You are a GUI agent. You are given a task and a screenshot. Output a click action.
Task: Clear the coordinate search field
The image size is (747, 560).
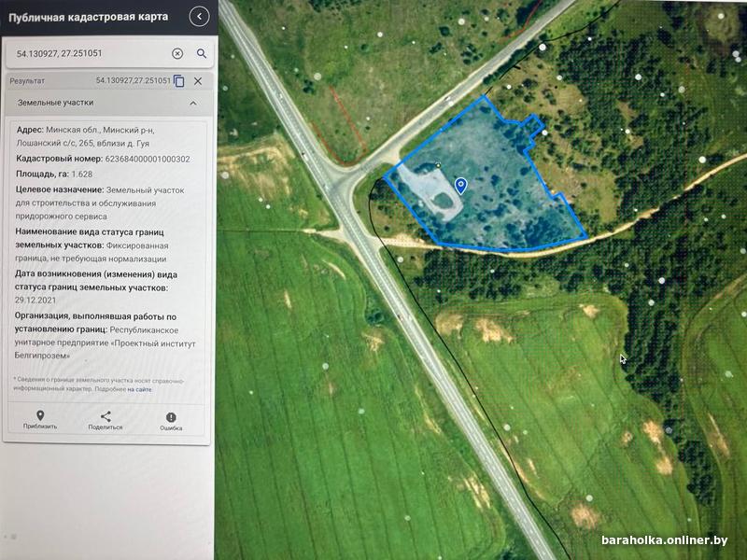pos(177,53)
